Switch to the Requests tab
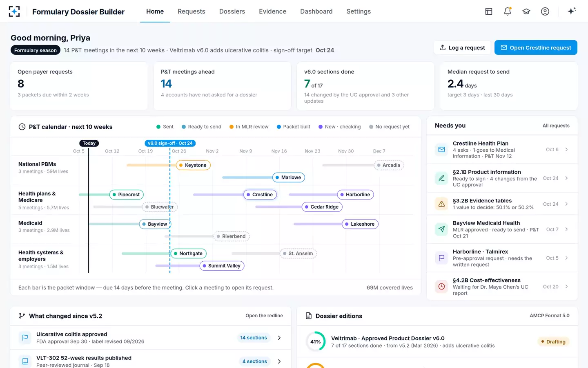588x368 pixels. [192, 11]
